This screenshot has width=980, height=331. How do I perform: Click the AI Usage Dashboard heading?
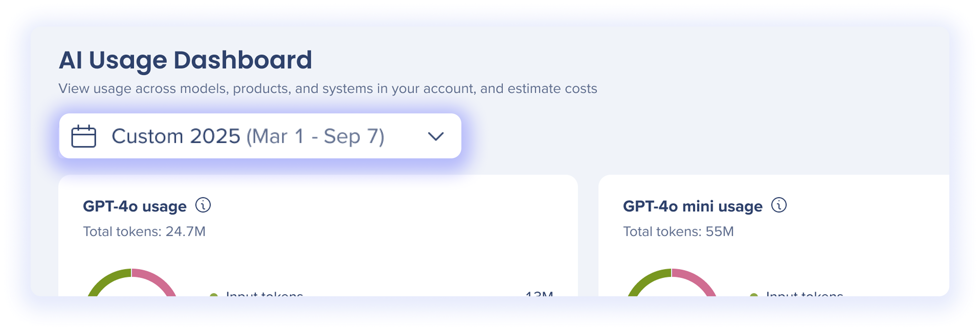185,60
